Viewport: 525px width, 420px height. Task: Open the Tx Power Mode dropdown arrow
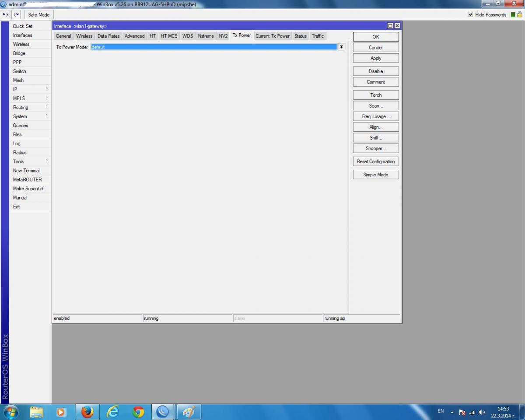341,47
